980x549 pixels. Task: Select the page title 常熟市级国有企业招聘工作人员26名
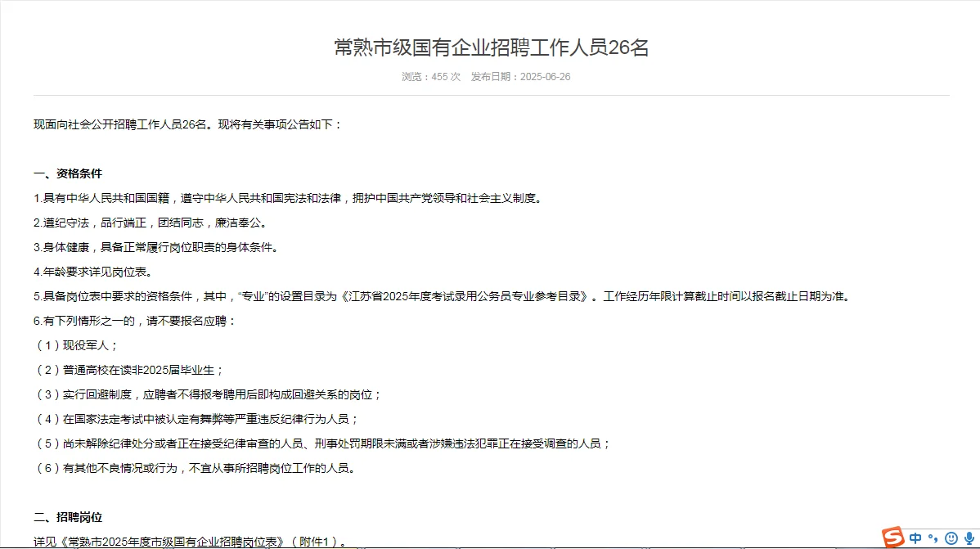coord(492,47)
